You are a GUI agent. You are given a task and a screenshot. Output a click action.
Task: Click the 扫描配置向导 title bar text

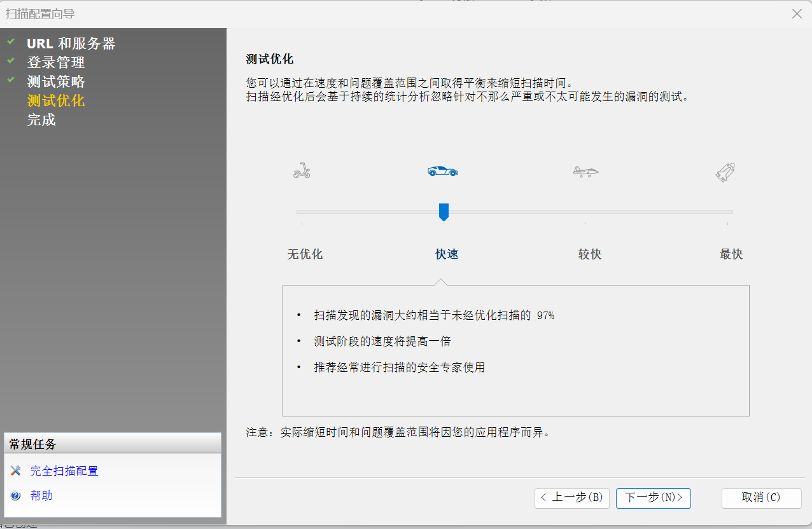point(40,13)
